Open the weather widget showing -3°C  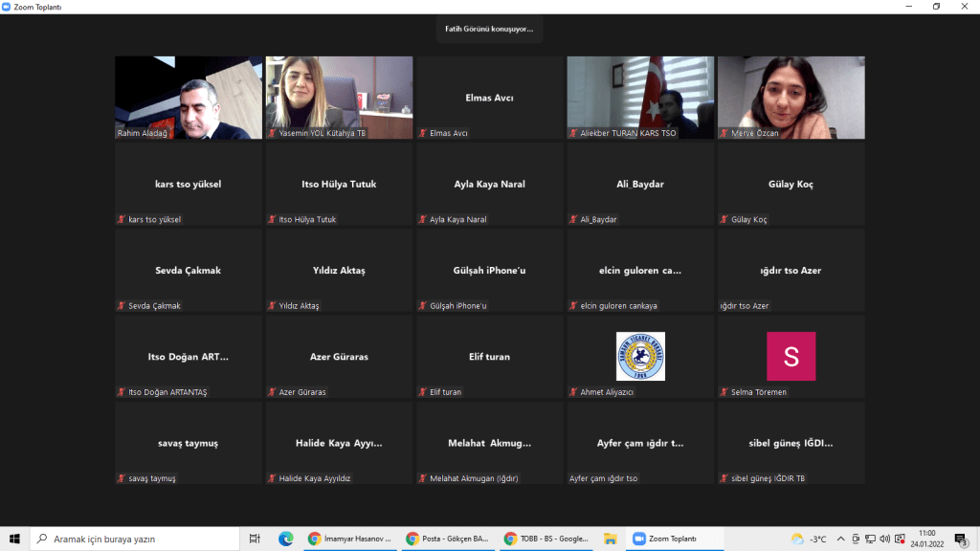pos(809,539)
